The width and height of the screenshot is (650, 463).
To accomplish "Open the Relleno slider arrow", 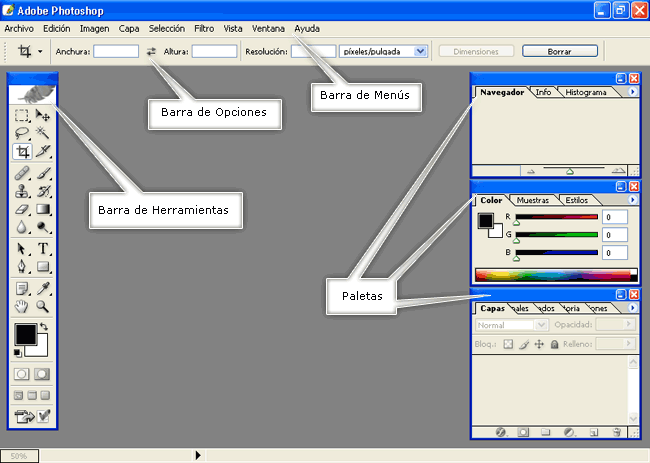I will (629, 344).
